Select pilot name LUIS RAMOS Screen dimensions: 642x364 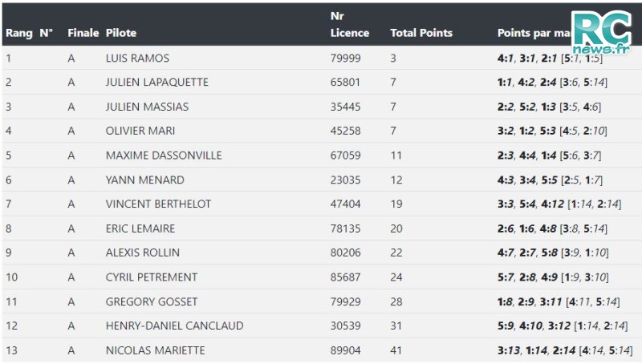(x=137, y=58)
